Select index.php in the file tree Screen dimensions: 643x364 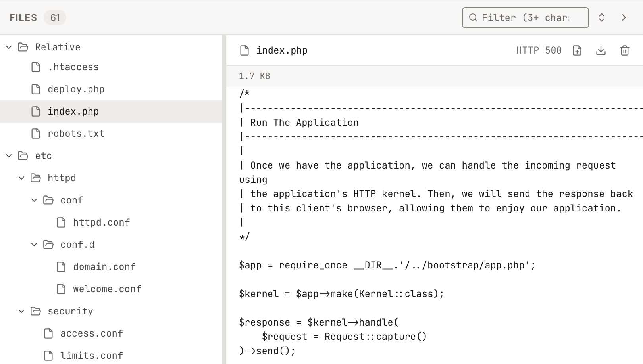111,111
